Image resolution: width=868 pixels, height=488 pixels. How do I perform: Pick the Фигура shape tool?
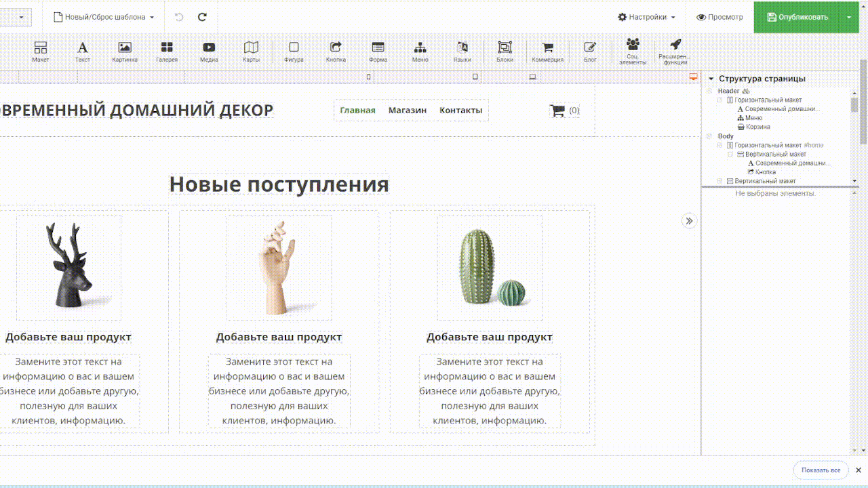[294, 52]
